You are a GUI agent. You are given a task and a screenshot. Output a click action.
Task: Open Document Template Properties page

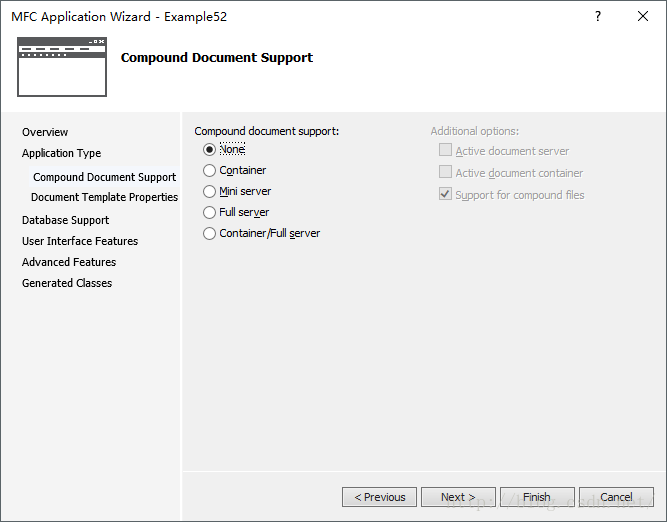[104, 197]
